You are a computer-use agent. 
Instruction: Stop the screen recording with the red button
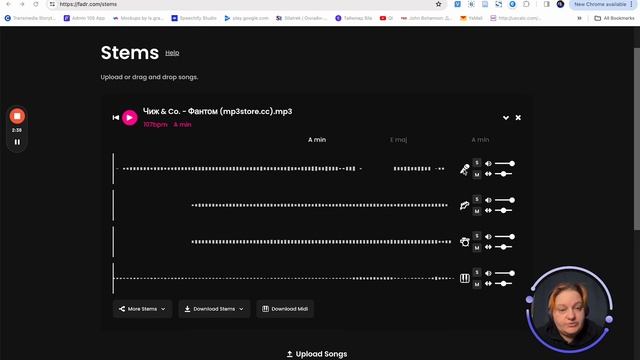click(17, 116)
